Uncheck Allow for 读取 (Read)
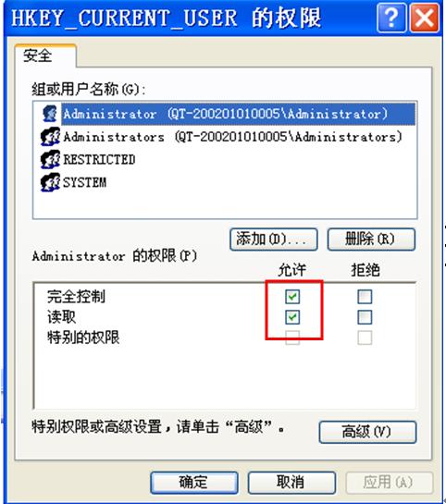Viewport: 446px width, 504px height. tap(292, 317)
